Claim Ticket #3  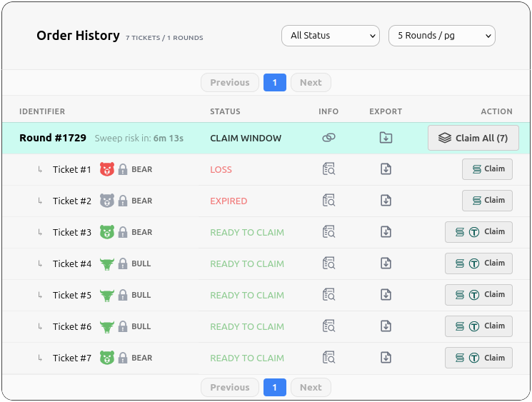(478, 232)
